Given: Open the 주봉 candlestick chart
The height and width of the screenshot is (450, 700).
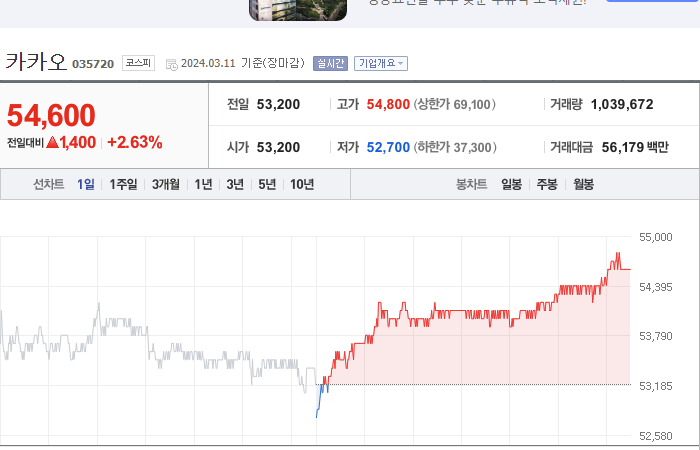Looking at the screenshot, I should [x=547, y=184].
